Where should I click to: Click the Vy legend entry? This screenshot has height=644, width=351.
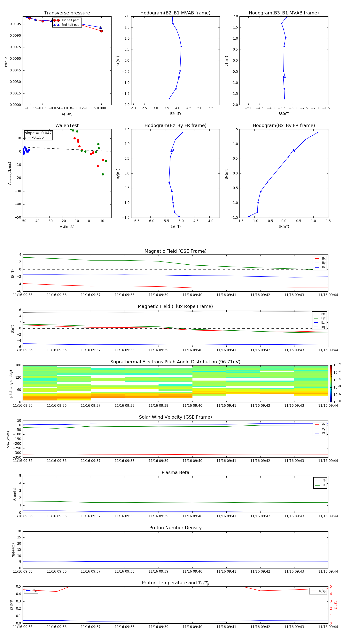[x=320, y=429]
